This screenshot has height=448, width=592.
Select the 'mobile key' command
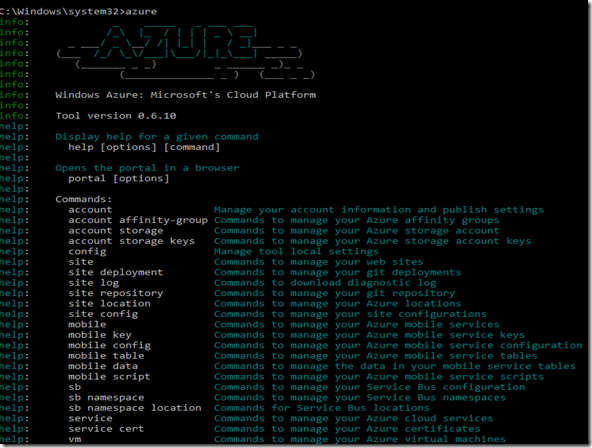coord(100,335)
